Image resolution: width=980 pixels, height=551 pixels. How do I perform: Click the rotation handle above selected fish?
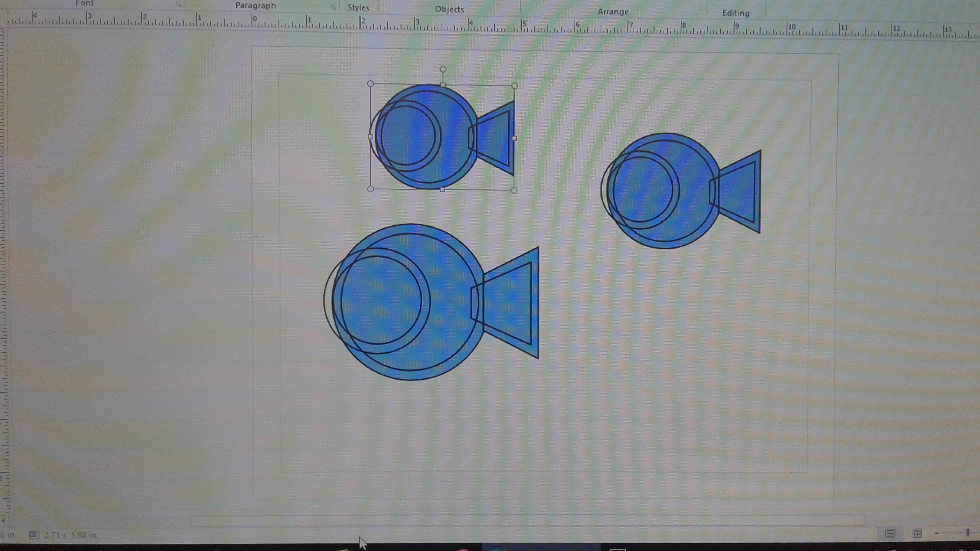pos(443,69)
